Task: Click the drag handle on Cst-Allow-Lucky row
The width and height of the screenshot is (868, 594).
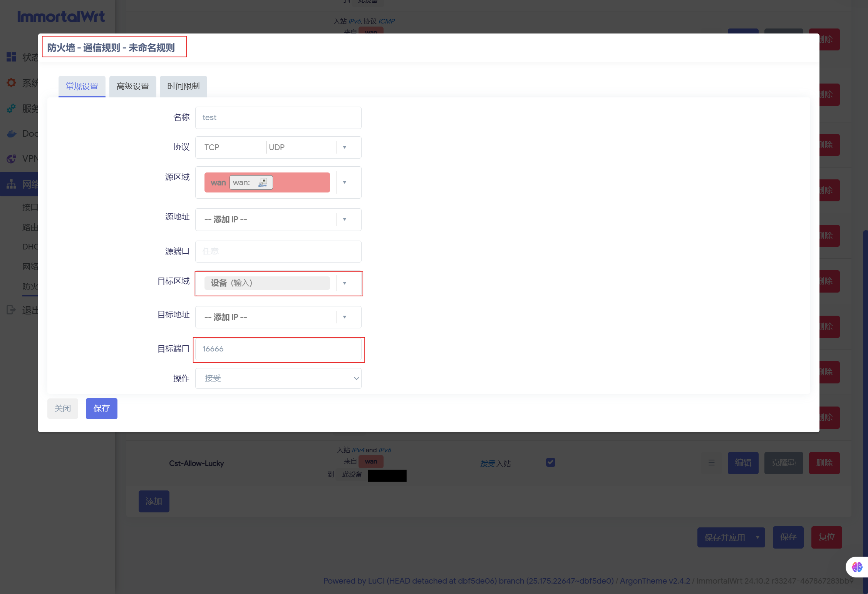Action: (x=711, y=463)
